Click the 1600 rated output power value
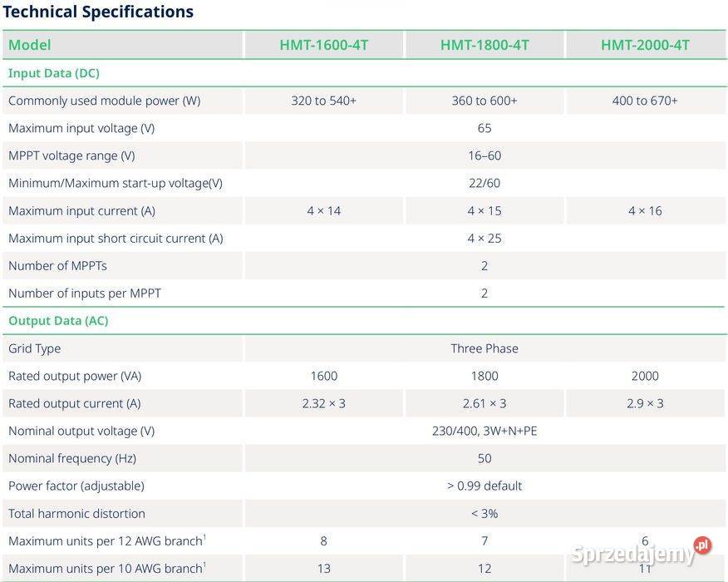This screenshot has width=728, height=582. 323,376
